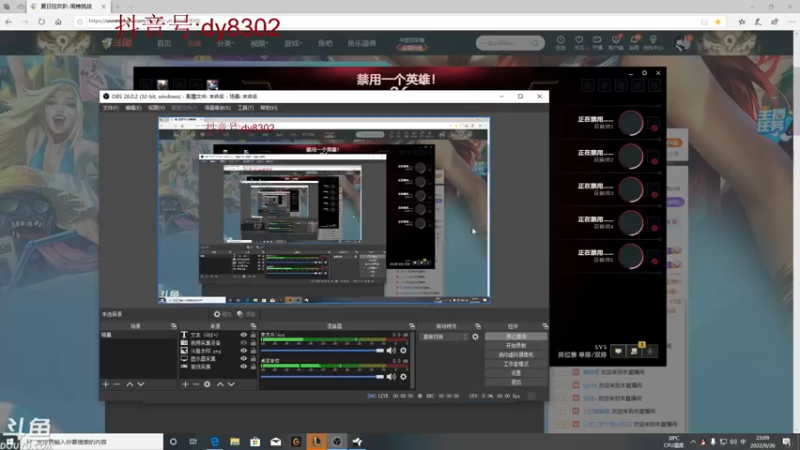Screen dimensions: 800x450
Task: Adjust the 桌面音频 volume slider
Action: point(322,377)
